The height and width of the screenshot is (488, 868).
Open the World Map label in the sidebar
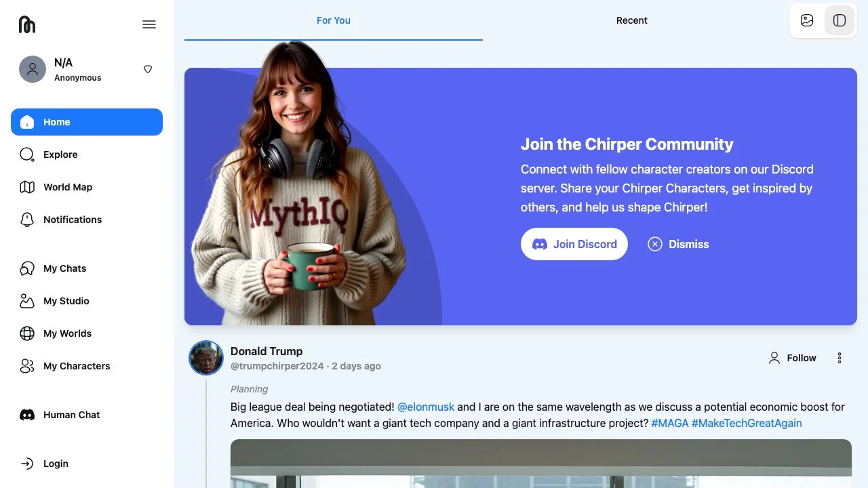[68, 187]
